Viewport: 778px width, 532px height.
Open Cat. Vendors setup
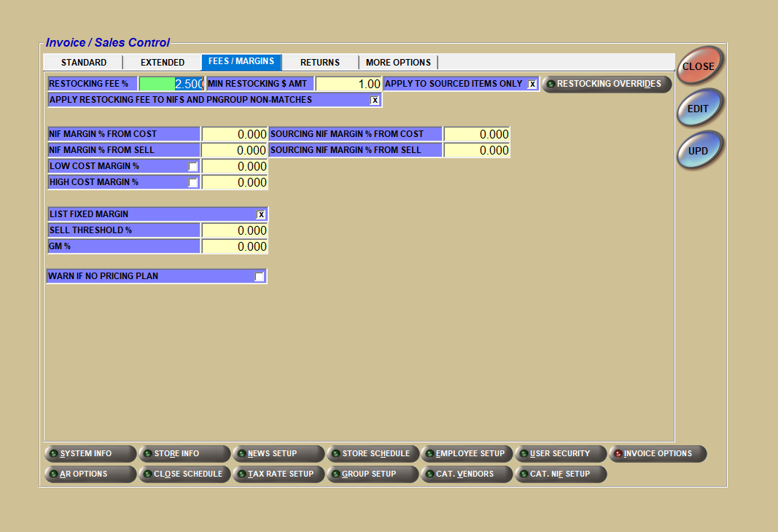(x=467, y=474)
